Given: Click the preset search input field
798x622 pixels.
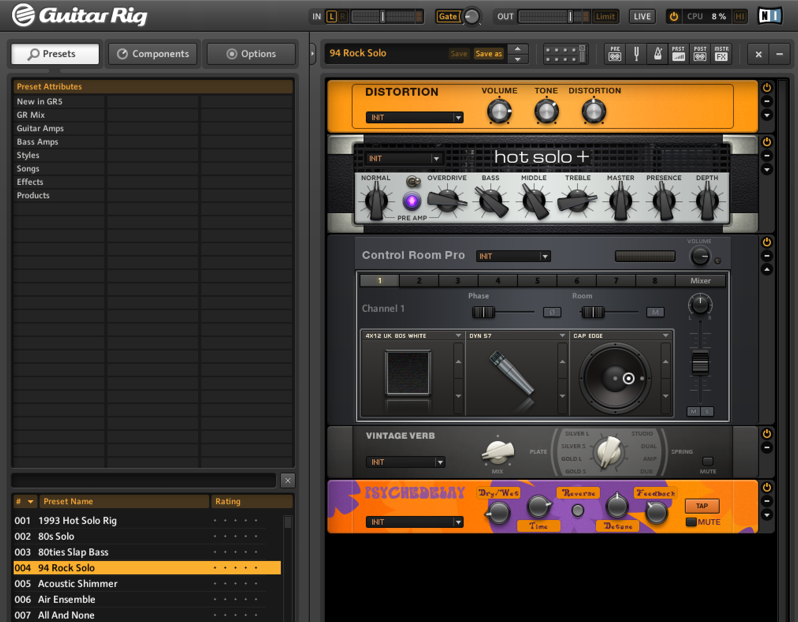Looking at the screenshot, I should (144, 480).
